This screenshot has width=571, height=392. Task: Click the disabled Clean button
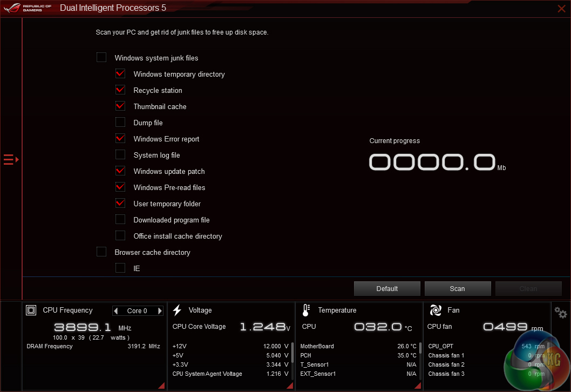[x=528, y=288]
